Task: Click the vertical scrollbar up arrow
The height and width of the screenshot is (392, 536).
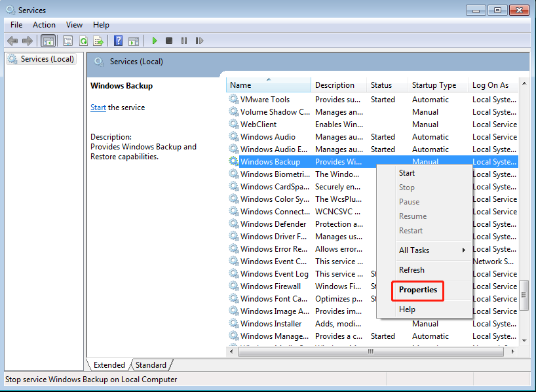Action: tap(524, 83)
